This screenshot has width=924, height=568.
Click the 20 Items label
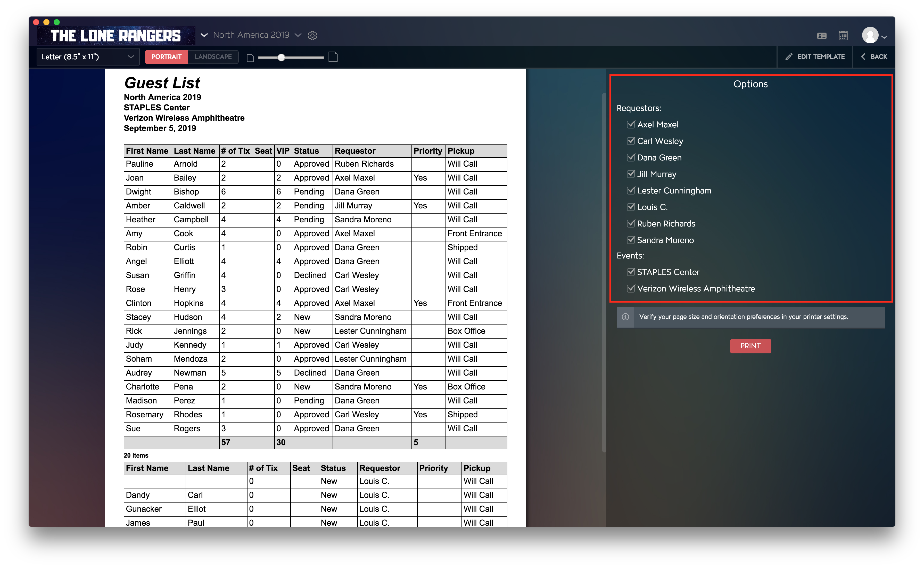(x=136, y=456)
